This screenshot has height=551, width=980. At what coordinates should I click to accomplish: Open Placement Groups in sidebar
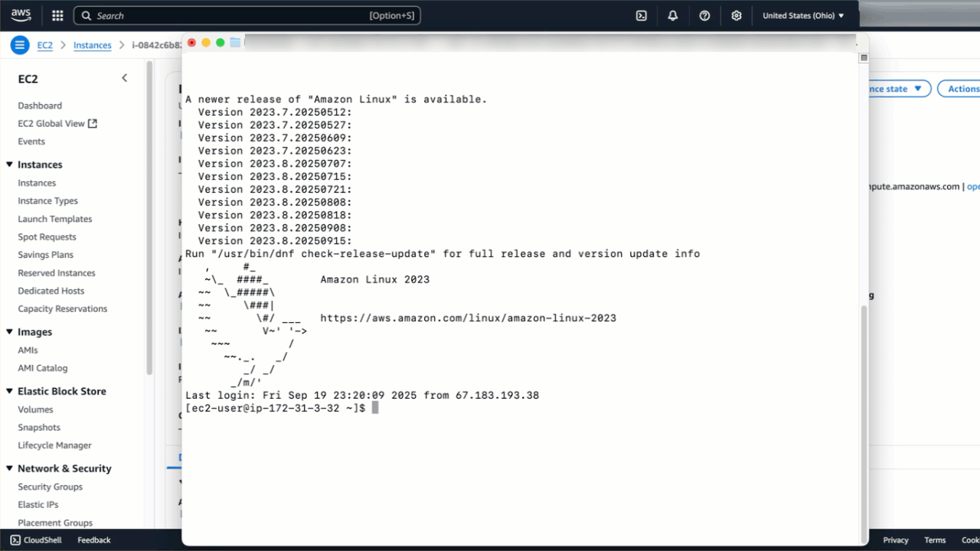coord(55,523)
